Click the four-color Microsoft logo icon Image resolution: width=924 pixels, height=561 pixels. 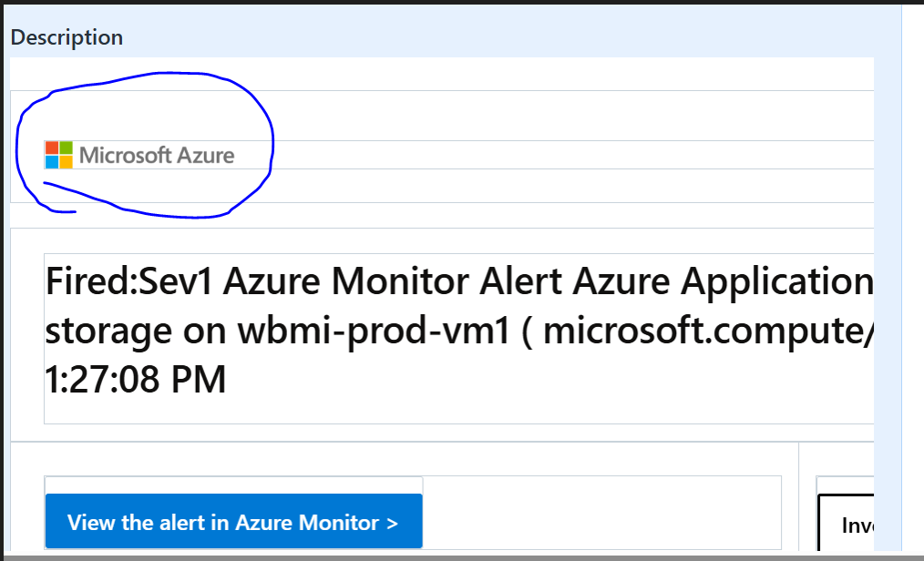pos(59,155)
